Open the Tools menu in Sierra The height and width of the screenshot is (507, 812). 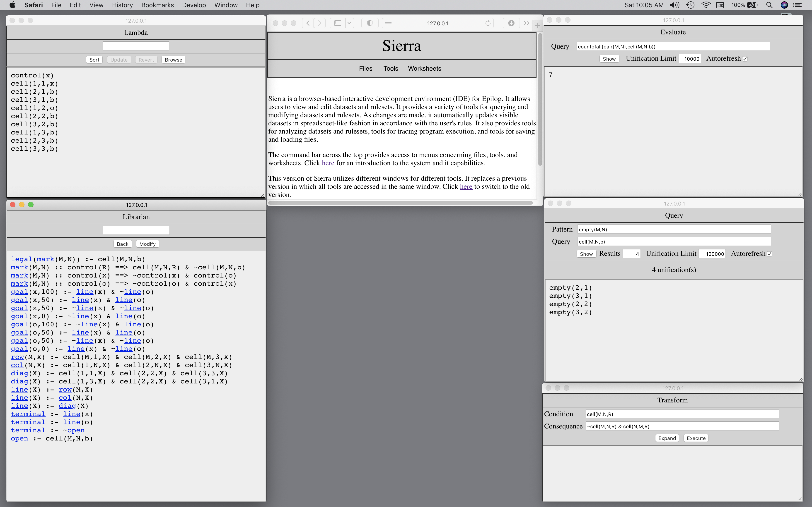tap(391, 68)
